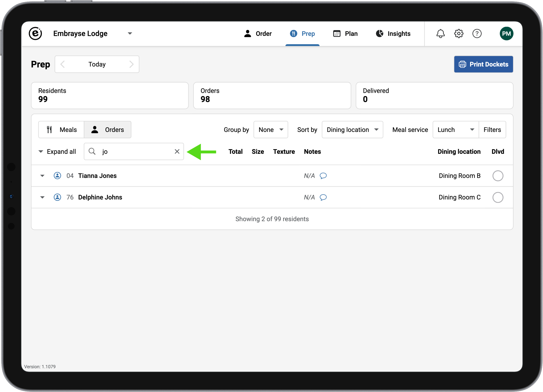The height and width of the screenshot is (392, 543).
Task: Open the Group by None dropdown
Action: [x=271, y=130]
